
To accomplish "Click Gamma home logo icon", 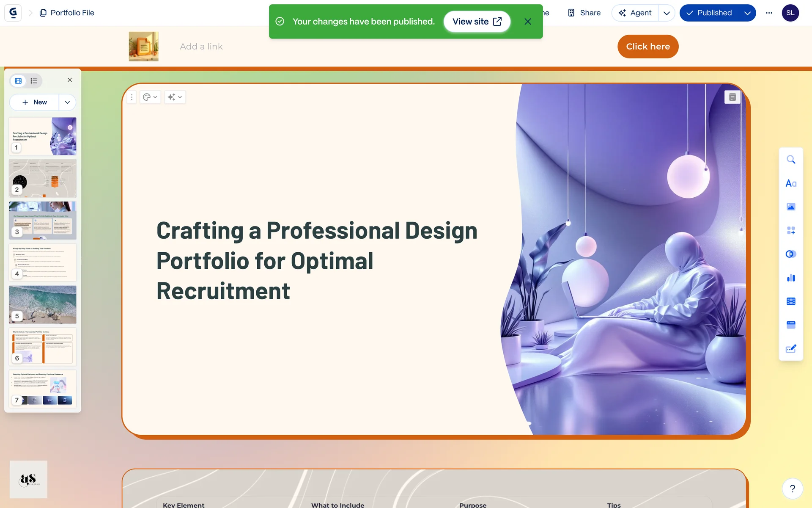I will tap(13, 13).
